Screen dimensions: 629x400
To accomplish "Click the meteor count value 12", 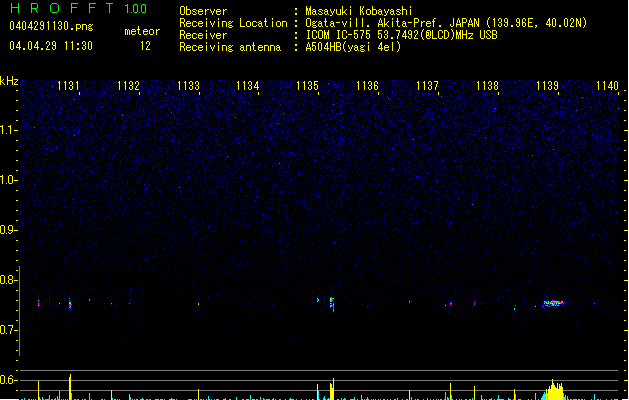I will pyautogui.click(x=145, y=46).
